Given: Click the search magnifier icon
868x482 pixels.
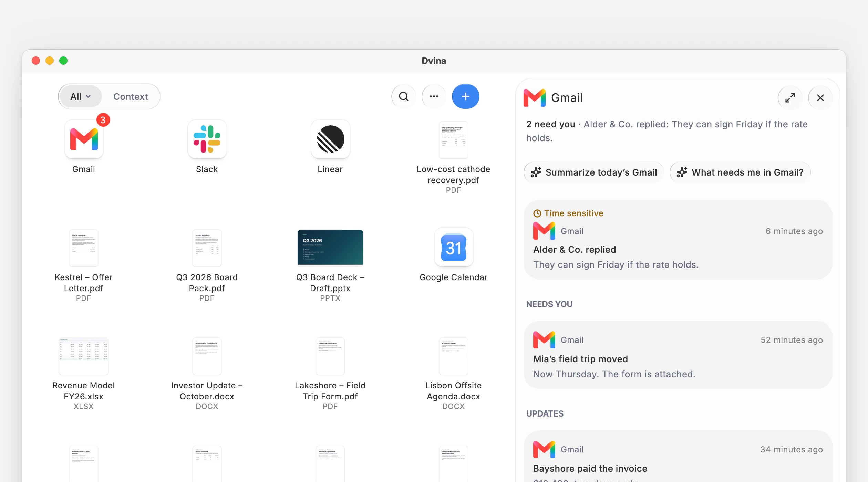Looking at the screenshot, I should [404, 96].
